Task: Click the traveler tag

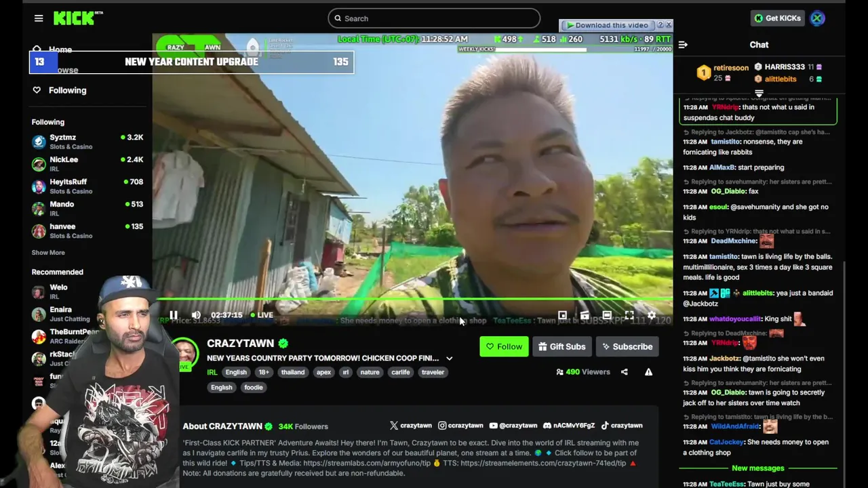Action: coord(433,372)
